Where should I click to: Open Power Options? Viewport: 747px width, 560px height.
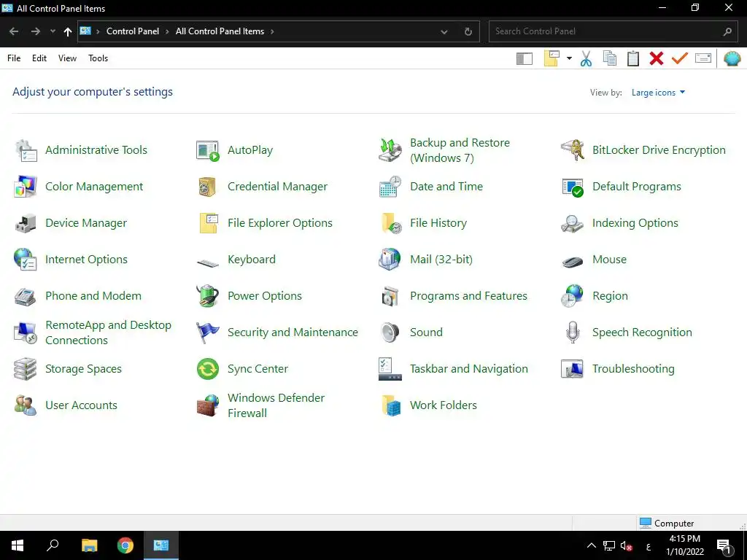(x=249, y=296)
